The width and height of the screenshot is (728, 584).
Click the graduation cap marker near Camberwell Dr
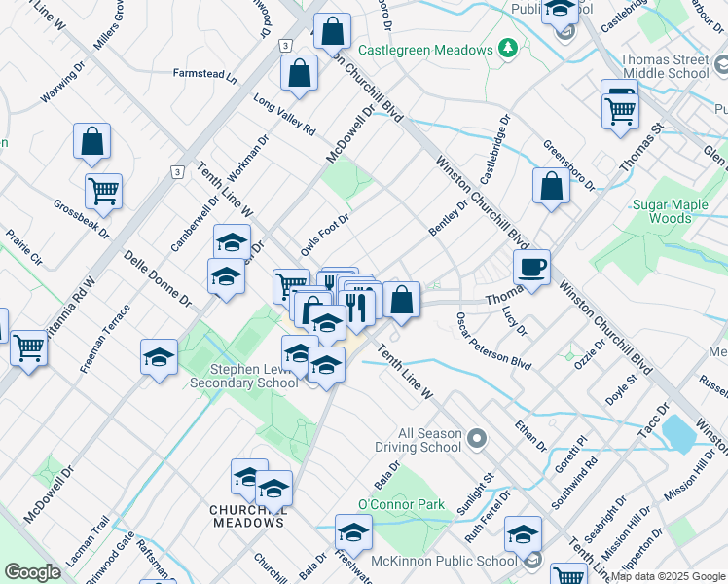point(233,241)
